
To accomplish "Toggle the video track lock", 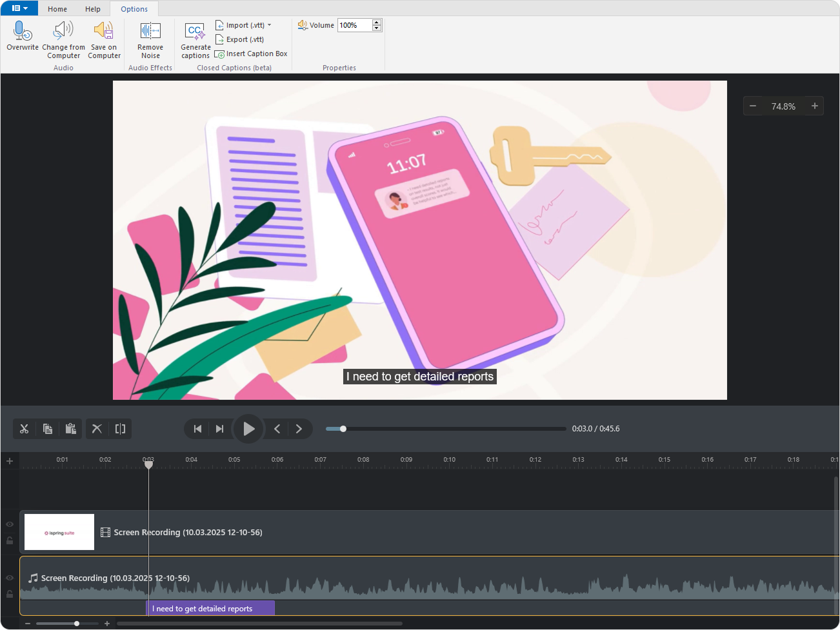I will click(x=10, y=540).
